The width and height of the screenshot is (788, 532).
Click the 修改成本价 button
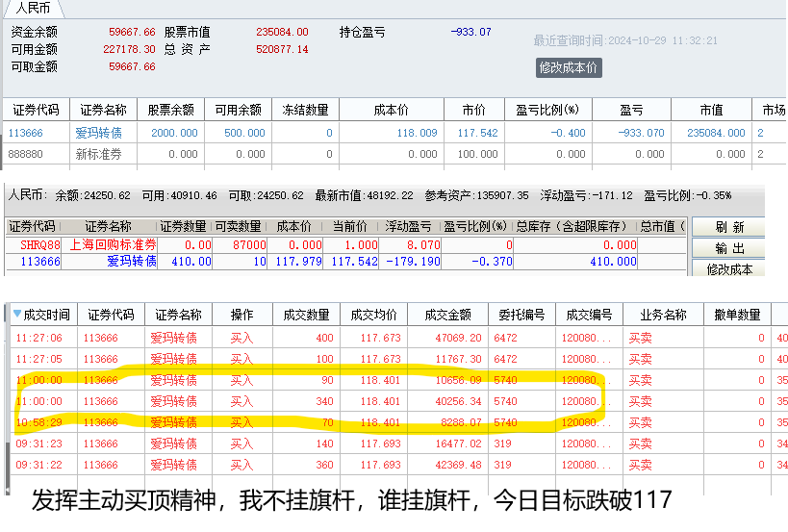pyautogui.click(x=569, y=67)
